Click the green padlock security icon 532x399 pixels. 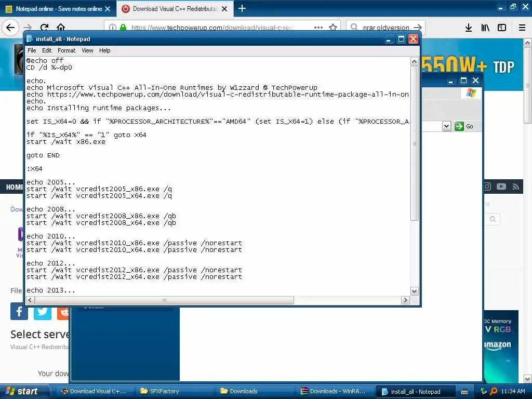click(x=123, y=28)
